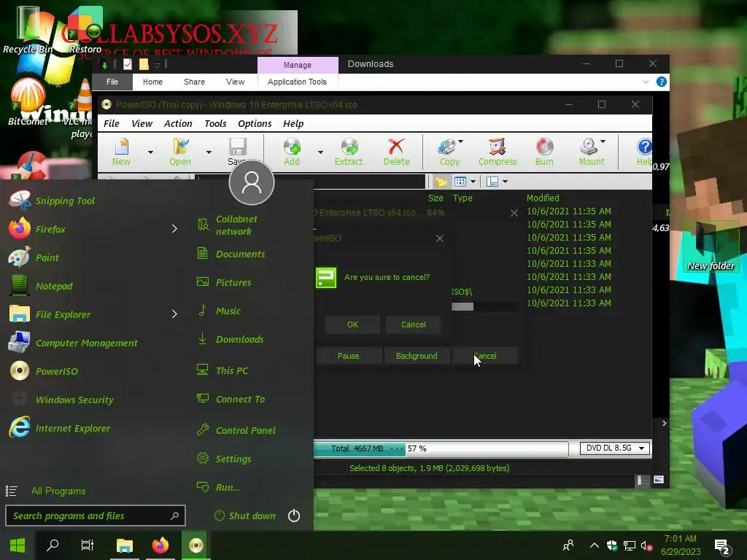Click the PowerISO Help question mark icon
This screenshot has width=747, height=560.
[x=644, y=147]
